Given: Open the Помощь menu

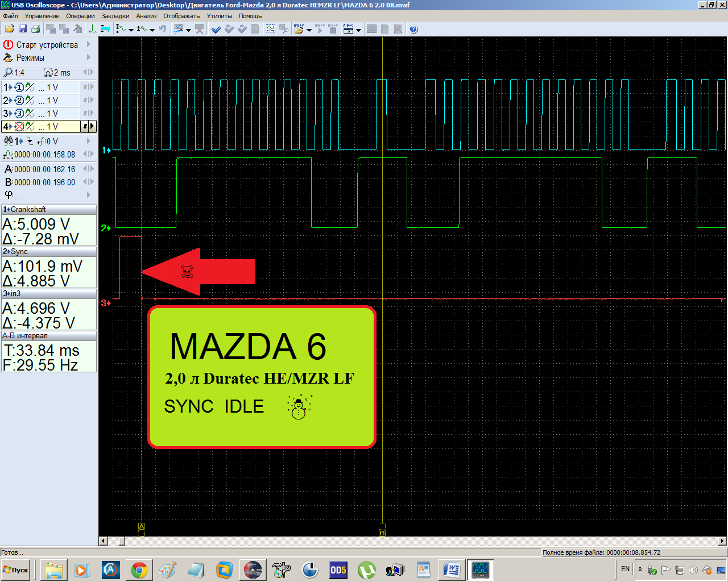Looking at the screenshot, I should tap(250, 16).
